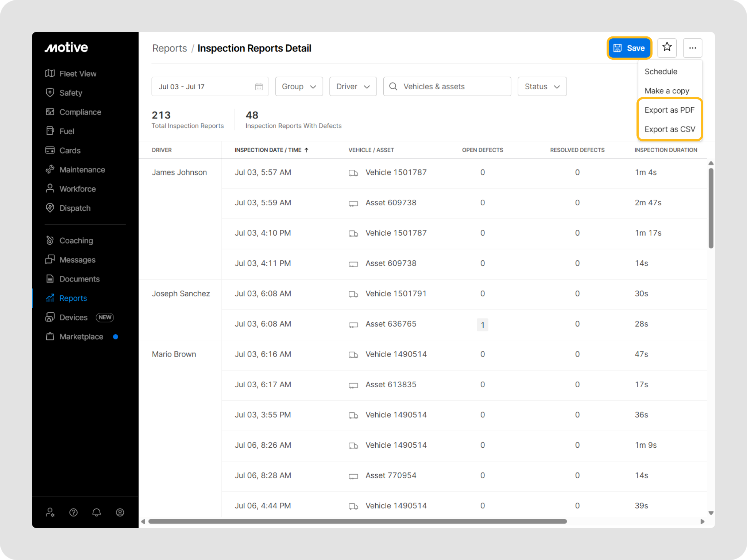The height and width of the screenshot is (560, 747).
Task: Open user profile icon at sidebar bottom
Action: 120,512
